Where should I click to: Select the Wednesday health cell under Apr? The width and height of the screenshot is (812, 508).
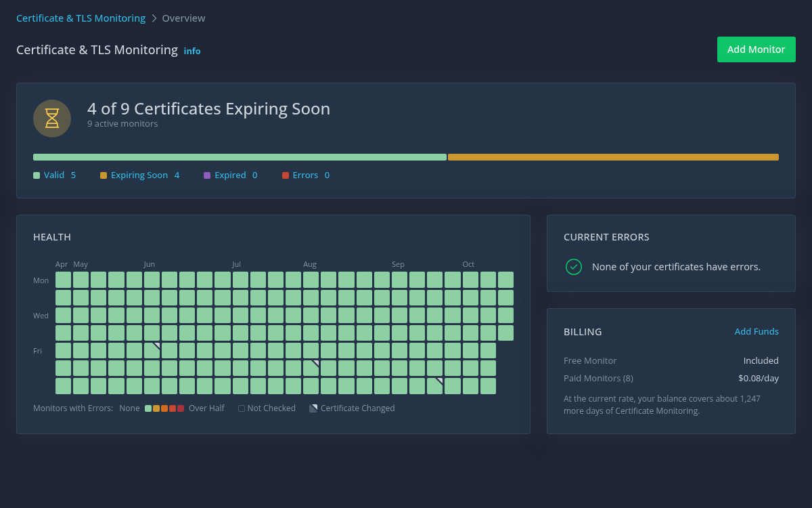[x=63, y=315]
